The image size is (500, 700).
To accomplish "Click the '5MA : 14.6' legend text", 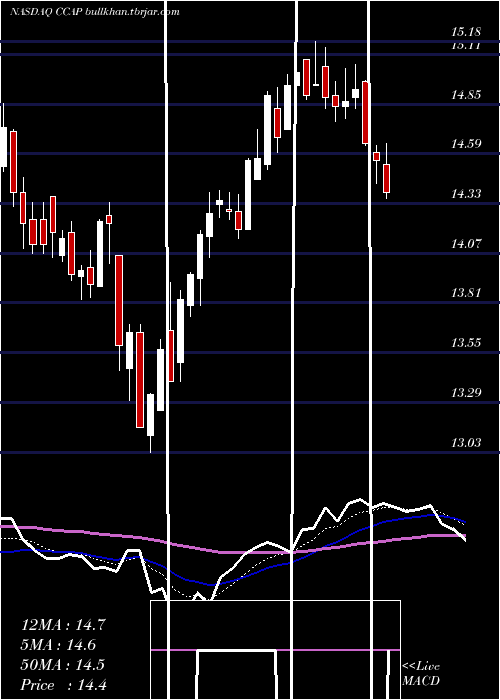I will [x=58, y=645].
